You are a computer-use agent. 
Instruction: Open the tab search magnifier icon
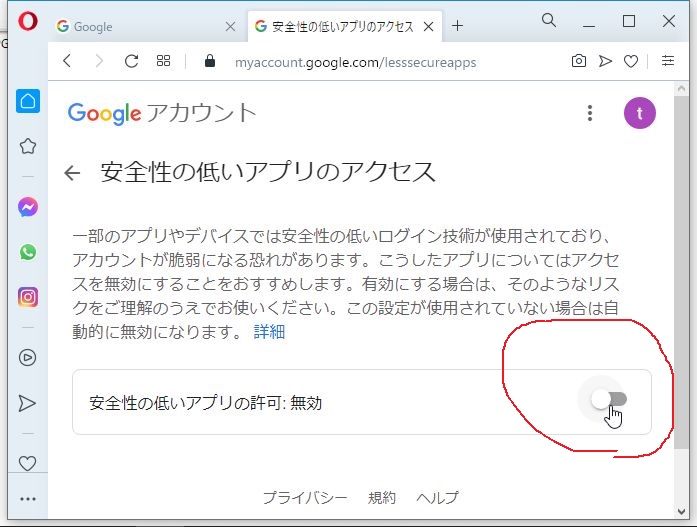549,20
